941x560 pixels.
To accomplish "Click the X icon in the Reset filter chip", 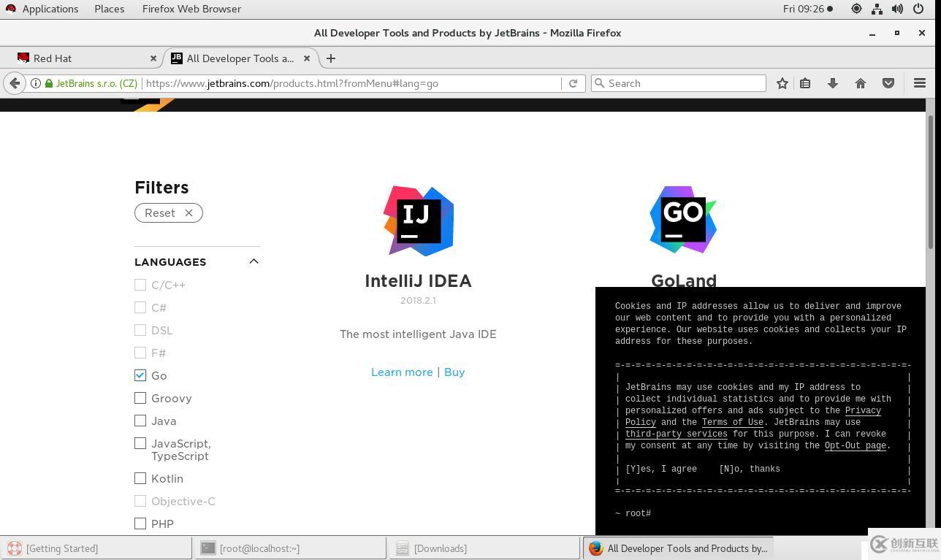I will click(x=188, y=213).
